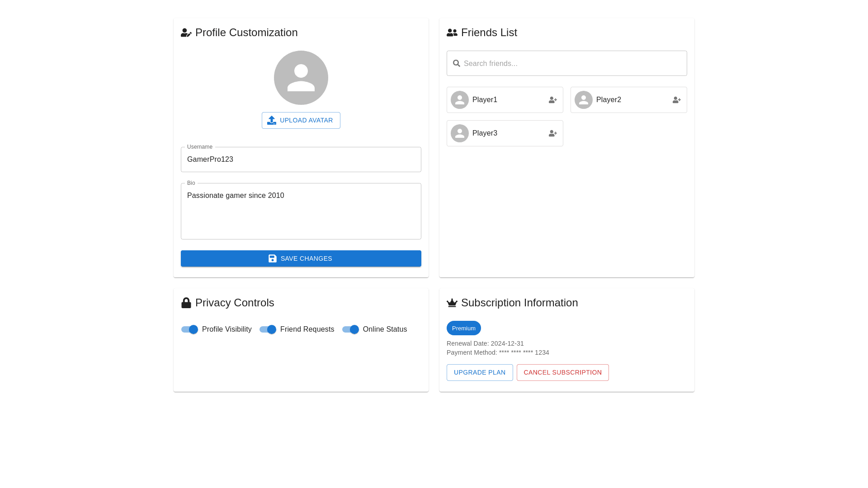Focus the Bio text area
The width and height of the screenshot is (868, 488).
click(x=301, y=211)
